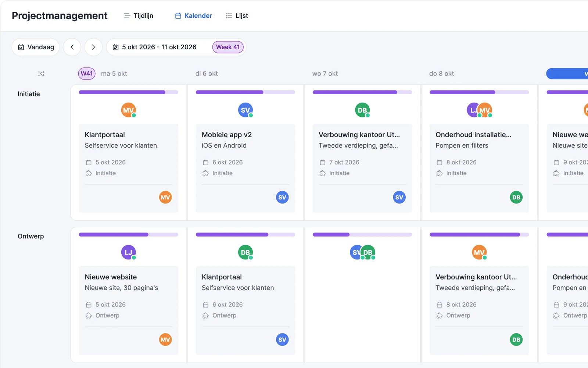Click the LJ avatar above Onderhoud installatie card
Screen dimensions: 588x368
click(x=472, y=110)
